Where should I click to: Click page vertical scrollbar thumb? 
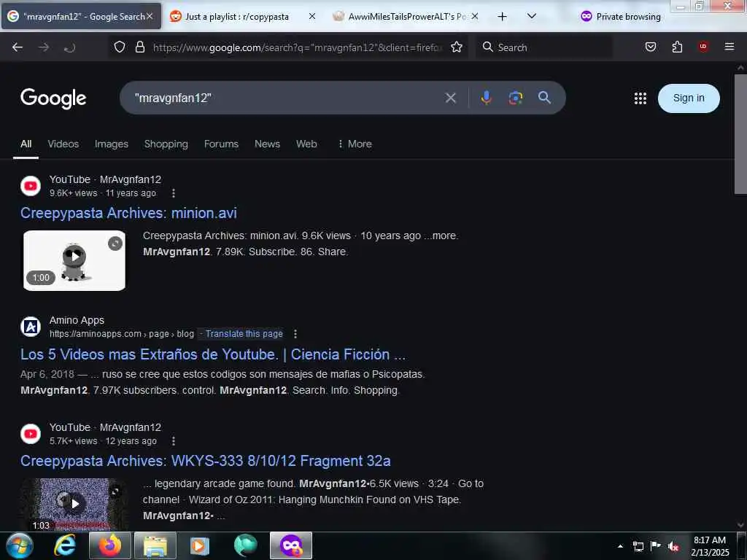coord(740,133)
